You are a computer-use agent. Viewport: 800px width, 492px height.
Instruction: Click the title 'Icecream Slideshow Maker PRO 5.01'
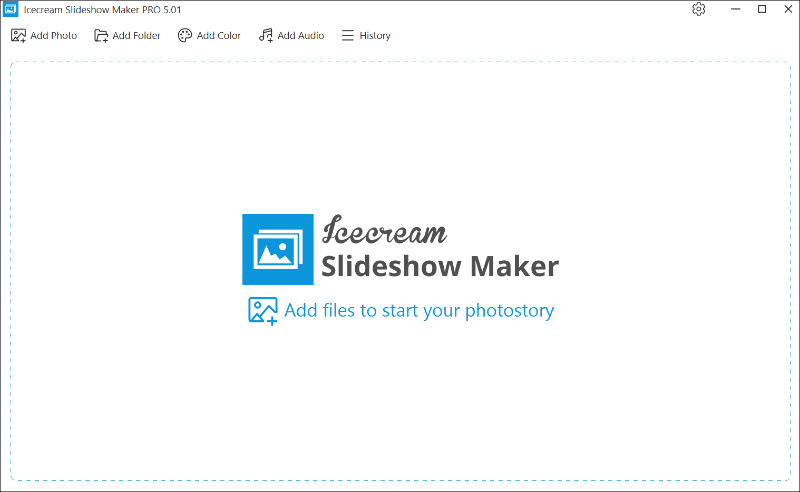point(102,10)
